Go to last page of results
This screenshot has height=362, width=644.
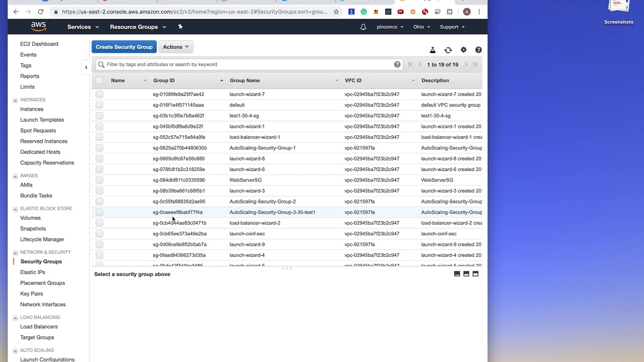click(474, 64)
